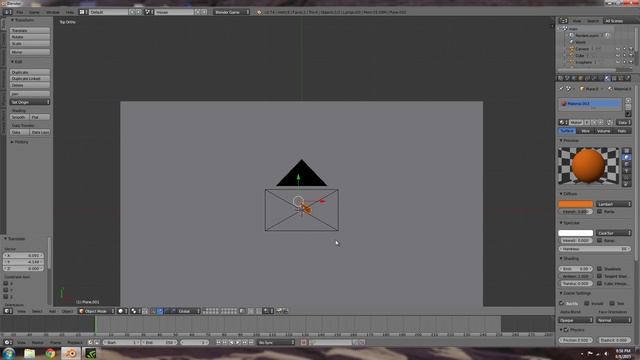Click the Duplicate button
The width and height of the screenshot is (640, 360).
30,72
